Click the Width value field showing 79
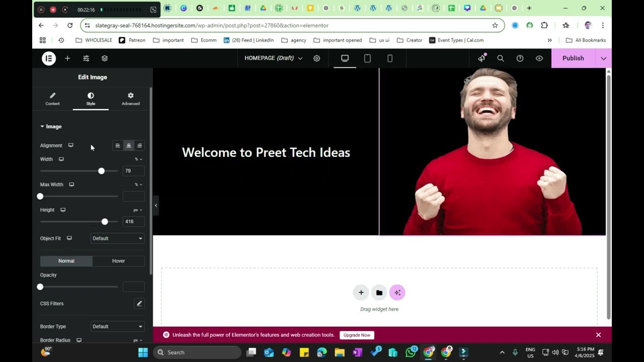644x362 pixels. pos(133,171)
